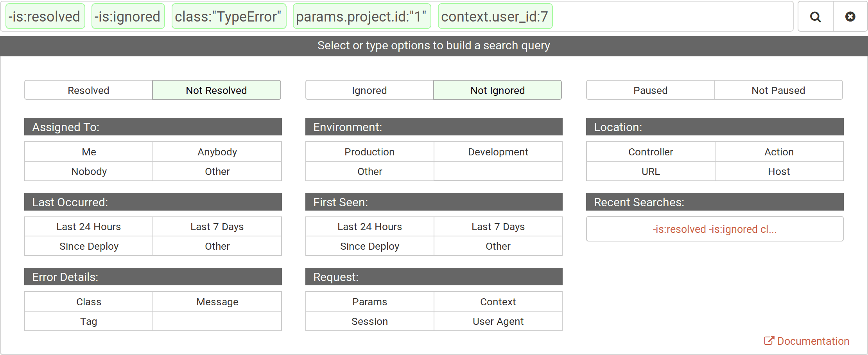Click the context.user_id:7 search token
The image size is (868, 355).
(x=495, y=16)
